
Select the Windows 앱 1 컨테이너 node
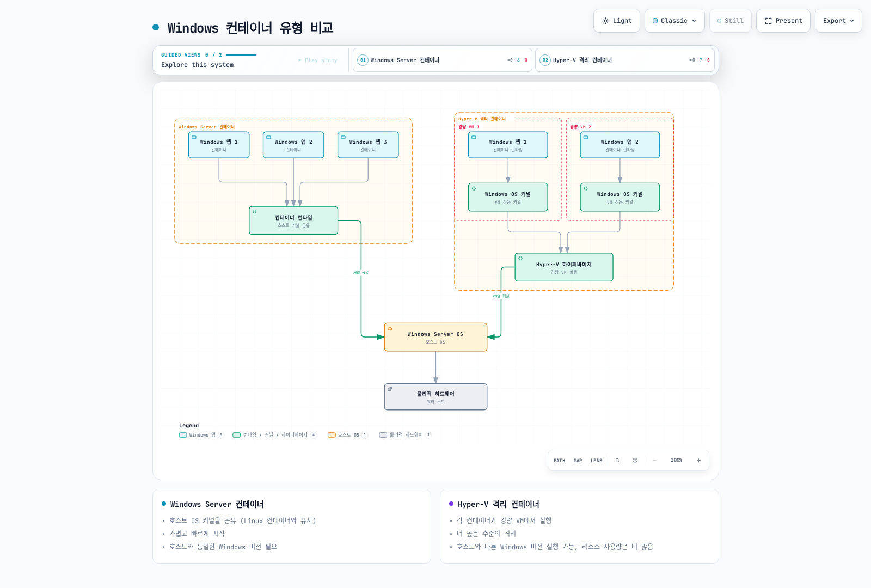pos(219,145)
